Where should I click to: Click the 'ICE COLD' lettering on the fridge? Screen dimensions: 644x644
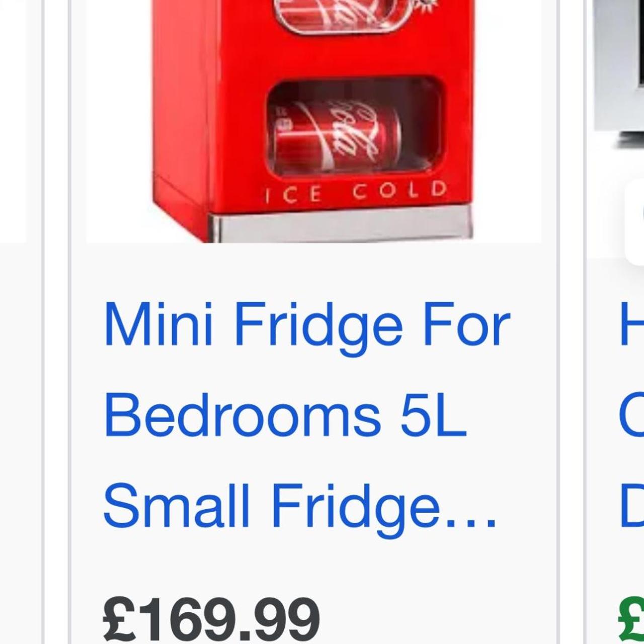coord(356,192)
